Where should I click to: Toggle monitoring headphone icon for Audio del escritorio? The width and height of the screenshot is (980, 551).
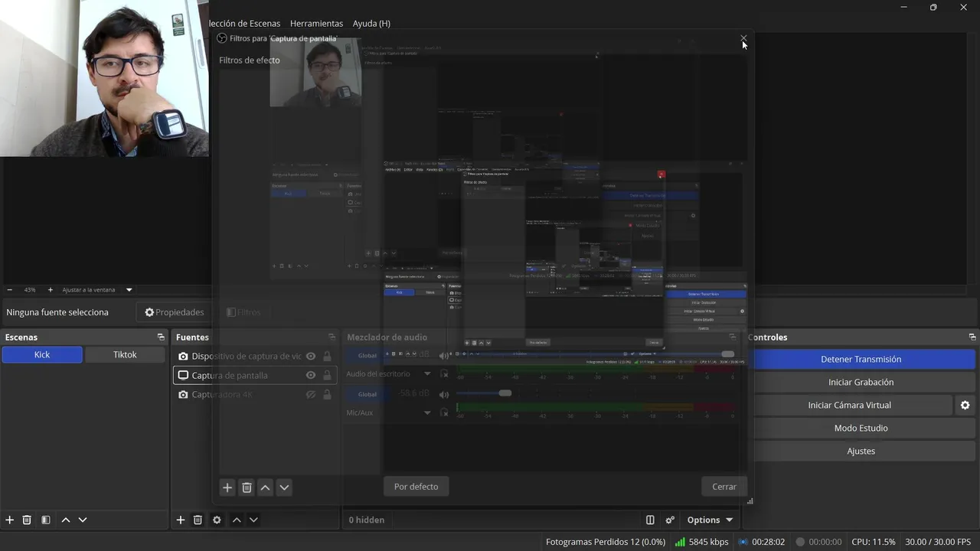pyautogui.click(x=444, y=374)
